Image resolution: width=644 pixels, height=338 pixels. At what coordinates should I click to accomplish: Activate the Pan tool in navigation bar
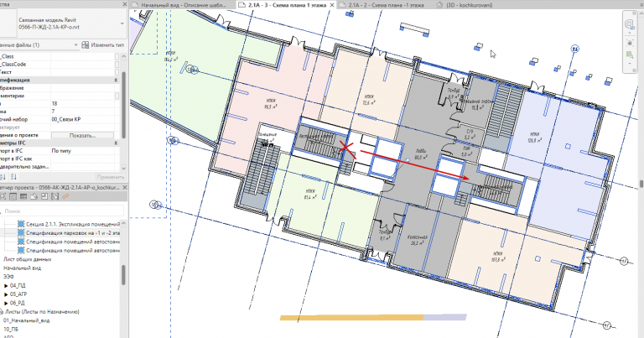click(x=630, y=43)
